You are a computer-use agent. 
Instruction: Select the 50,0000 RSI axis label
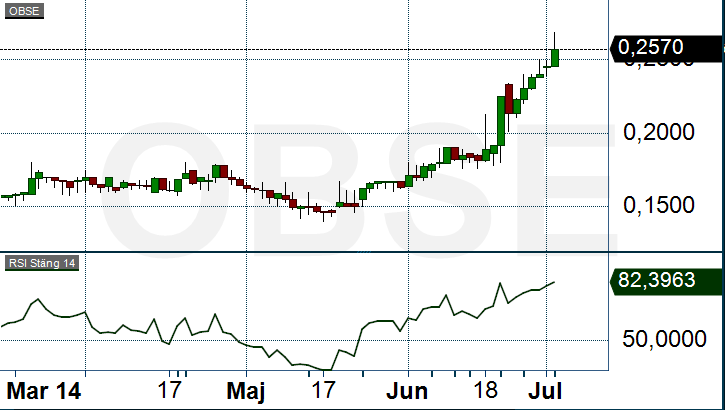pos(664,339)
